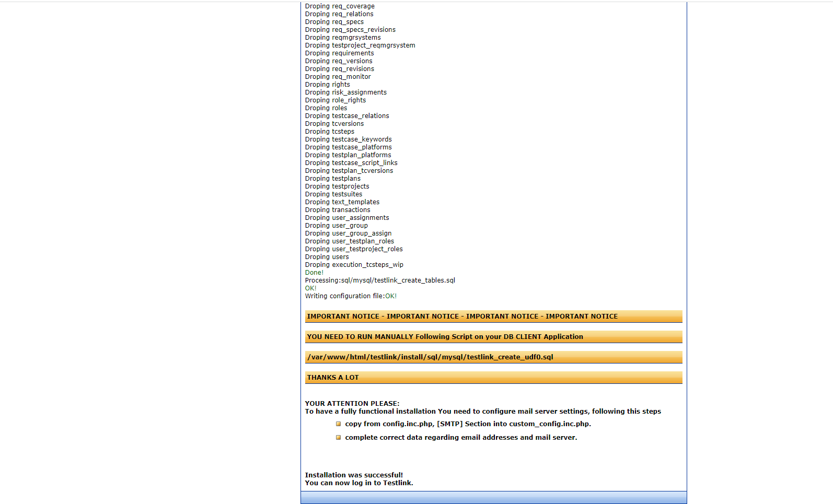Viewport: 833px width, 504px height.
Task: Click 'Dropping text_templates' text
Action: pos(342,202)
